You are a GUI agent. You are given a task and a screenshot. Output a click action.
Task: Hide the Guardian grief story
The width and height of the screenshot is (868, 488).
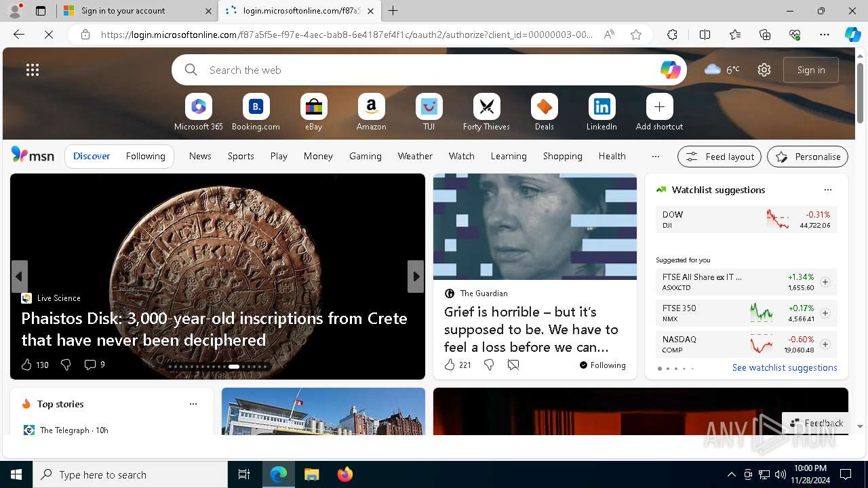[x=513, y=365]
